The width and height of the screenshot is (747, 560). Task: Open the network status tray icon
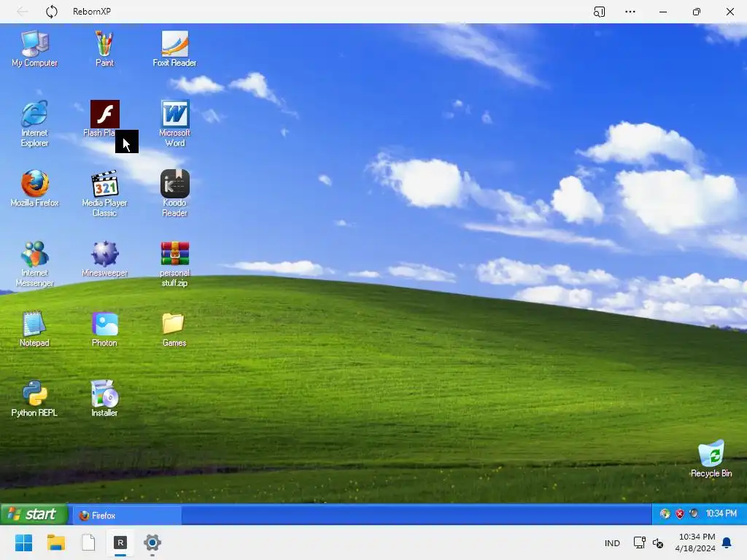pyautogui.click(x=639, y=542)
